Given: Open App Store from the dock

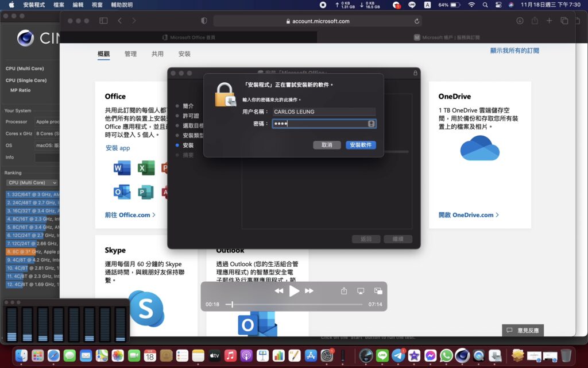Looking at the screenshot, I should pyautogui.click(x=311, y=355).
